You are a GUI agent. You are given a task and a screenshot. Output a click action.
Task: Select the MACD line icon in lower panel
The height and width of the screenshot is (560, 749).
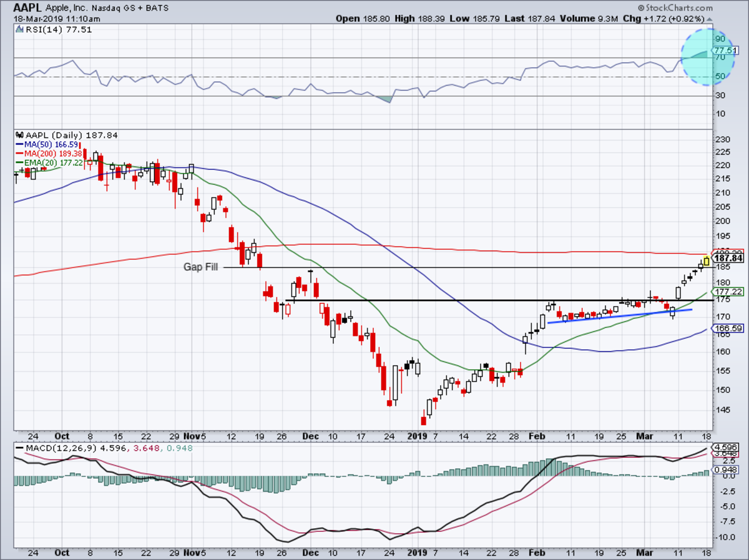point(19,447)
